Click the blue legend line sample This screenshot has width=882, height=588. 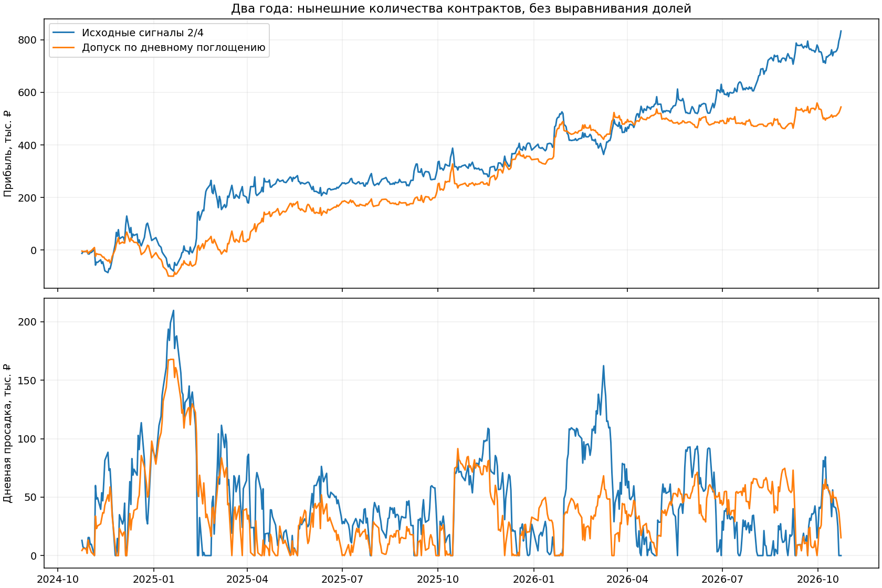(64, 33)
